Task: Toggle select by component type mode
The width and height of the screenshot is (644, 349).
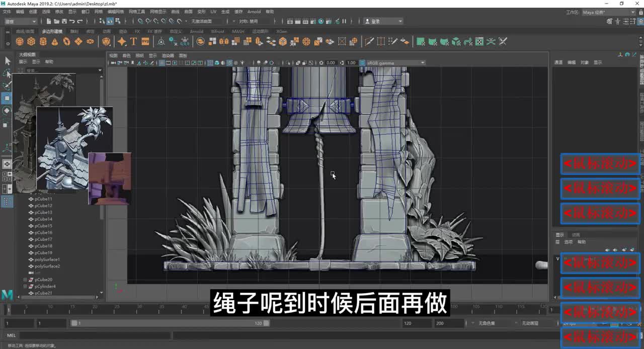Action: tap(118, 21)
